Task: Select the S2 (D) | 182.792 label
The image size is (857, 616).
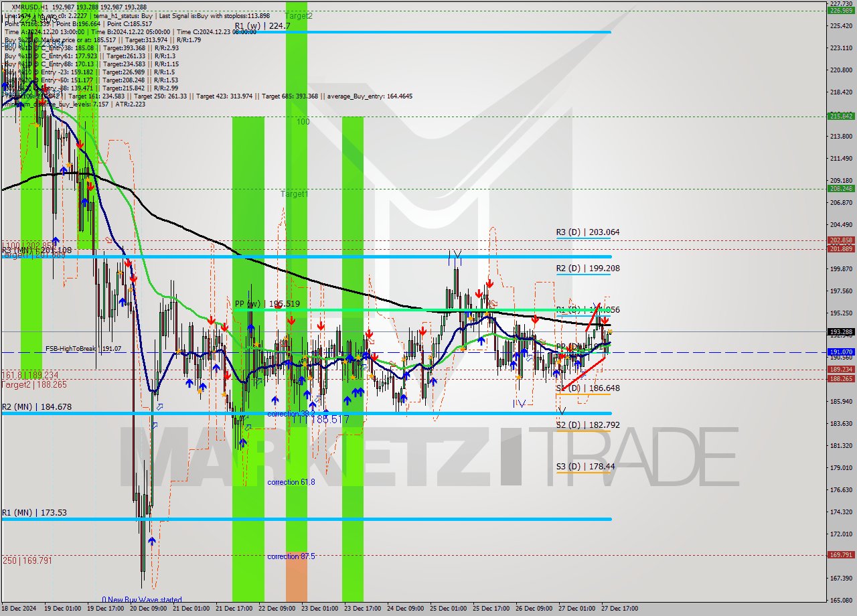Action: point(588,425)
